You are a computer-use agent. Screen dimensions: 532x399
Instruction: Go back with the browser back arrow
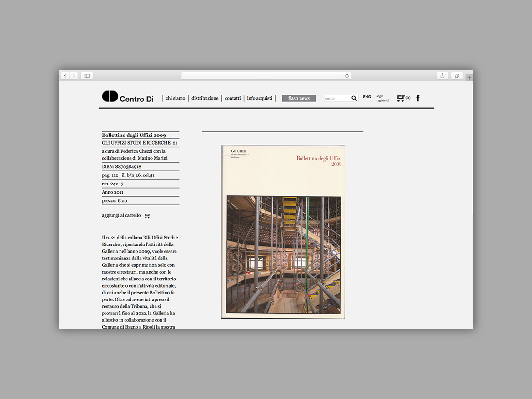coord(65,75)
